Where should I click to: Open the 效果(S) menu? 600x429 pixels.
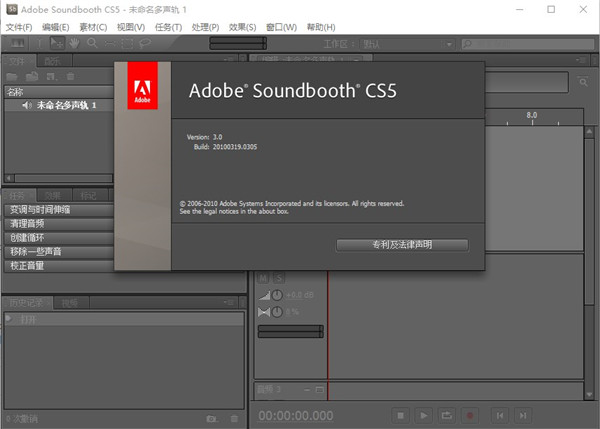pyautogui.click(x=242, y=26)
